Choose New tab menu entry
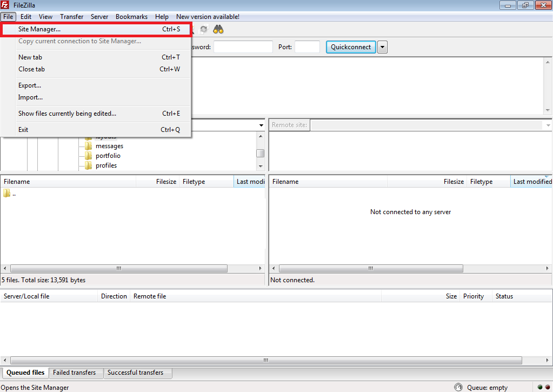Image resolution: width=553 pixels, height=392 pixels. [96, 57]
